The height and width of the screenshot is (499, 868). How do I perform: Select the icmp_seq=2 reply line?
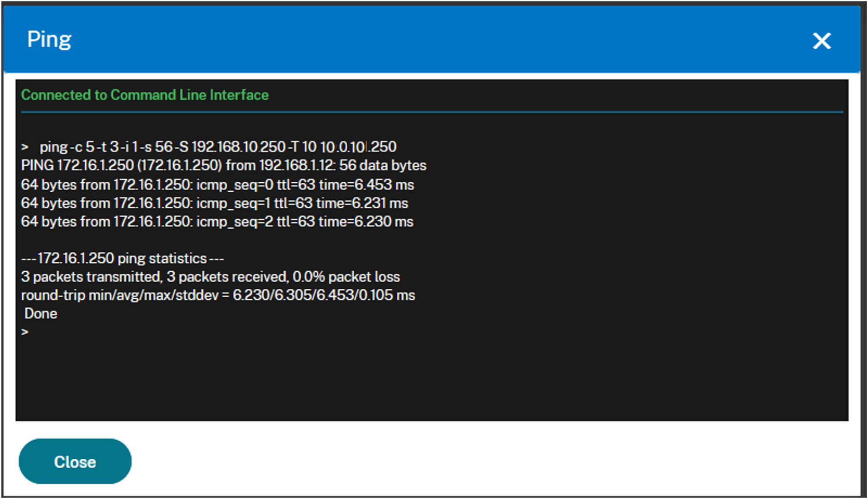217,222
